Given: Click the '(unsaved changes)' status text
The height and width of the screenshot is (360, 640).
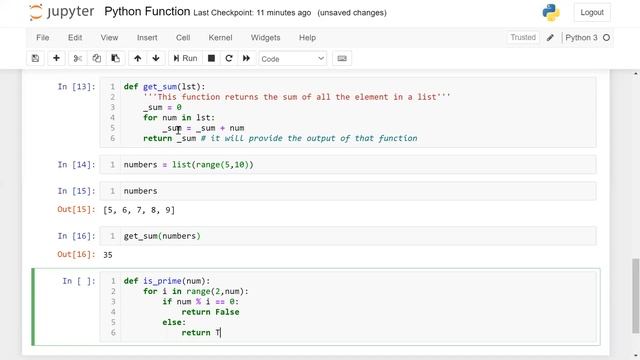Looking at the screenshot, I should [x=352, y=13].
